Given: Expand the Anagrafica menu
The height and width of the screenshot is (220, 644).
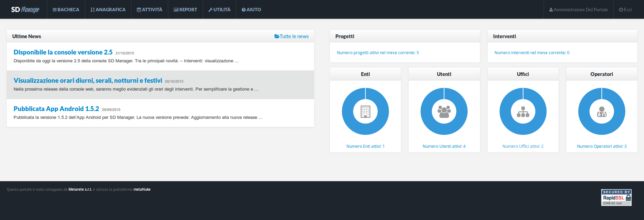Looking at the screenshot, I should tap(108, 10).
